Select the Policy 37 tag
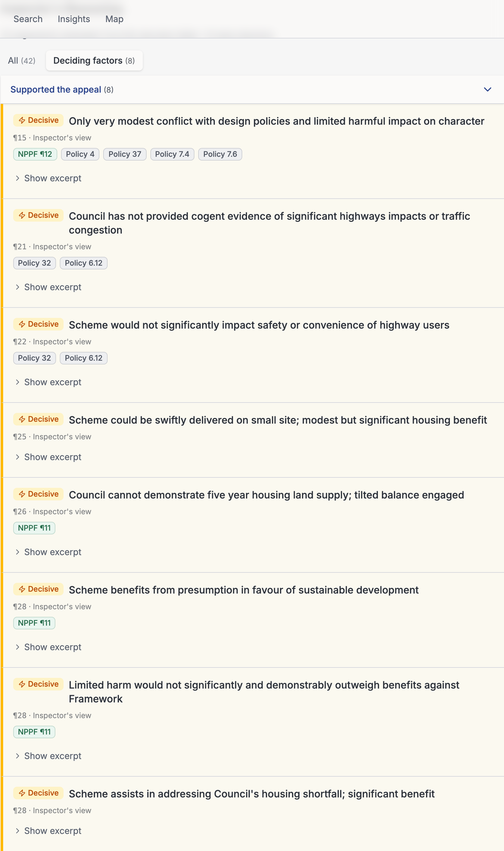The image size is (504, 851). (x=125, y=154)
